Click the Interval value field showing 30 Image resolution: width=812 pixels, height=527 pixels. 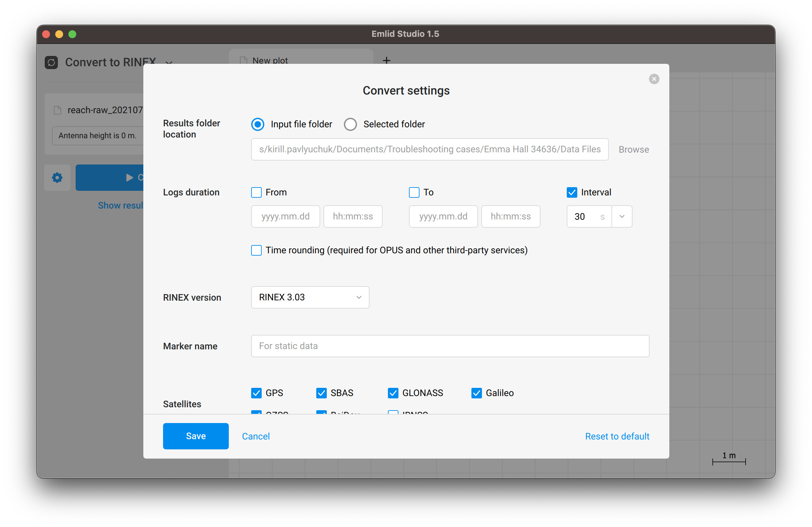[x=589, y=216]
